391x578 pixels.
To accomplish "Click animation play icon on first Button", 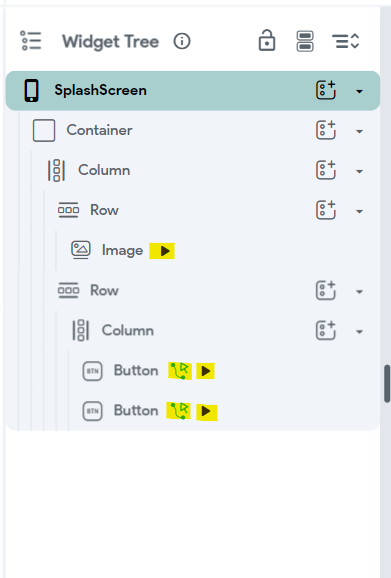I will tap(206, 371).
